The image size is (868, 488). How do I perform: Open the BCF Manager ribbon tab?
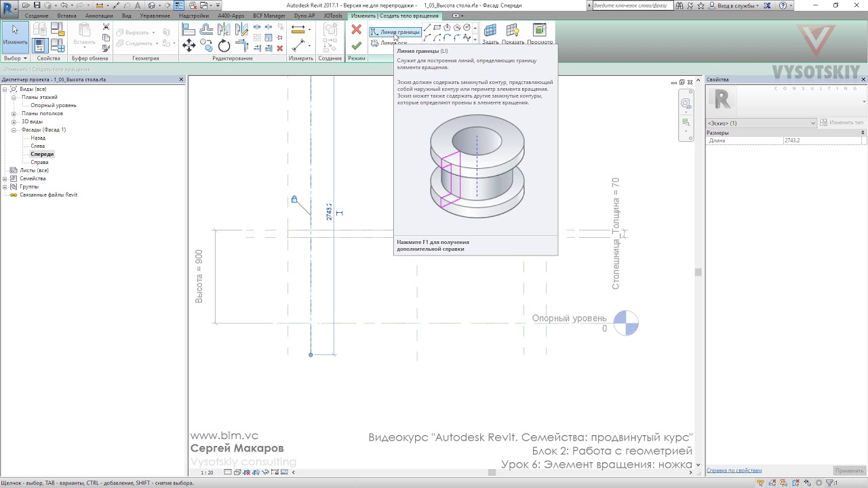pyautogui.click(x=269, y=16)
